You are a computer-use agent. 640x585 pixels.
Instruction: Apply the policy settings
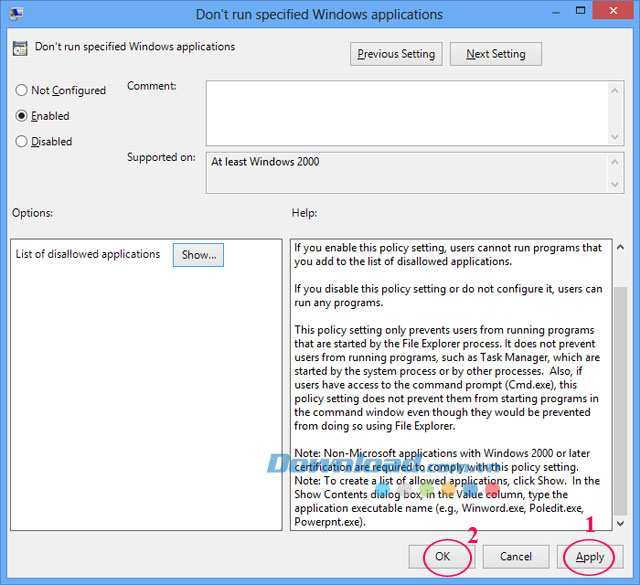pyautogui.click(x=590, y=556)
